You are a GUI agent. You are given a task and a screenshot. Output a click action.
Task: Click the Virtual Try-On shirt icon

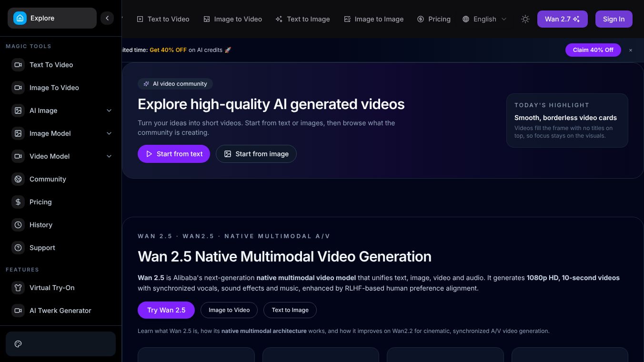coord(18,288)
